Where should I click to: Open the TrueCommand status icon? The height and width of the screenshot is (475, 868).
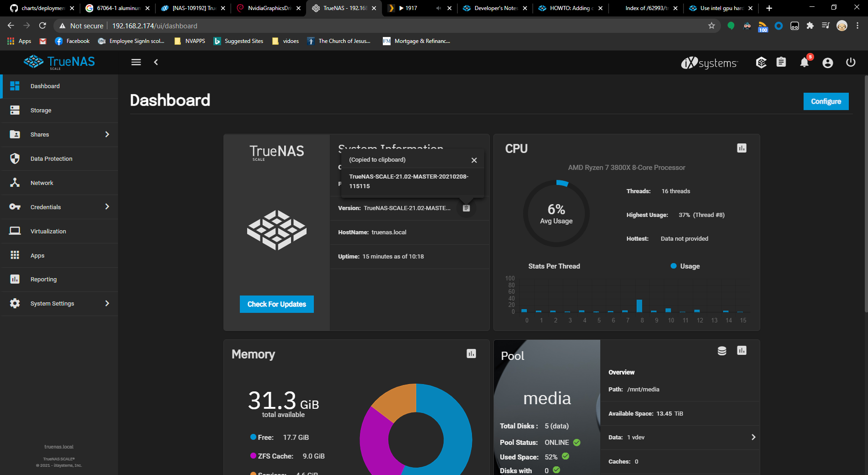coord(761,62)
